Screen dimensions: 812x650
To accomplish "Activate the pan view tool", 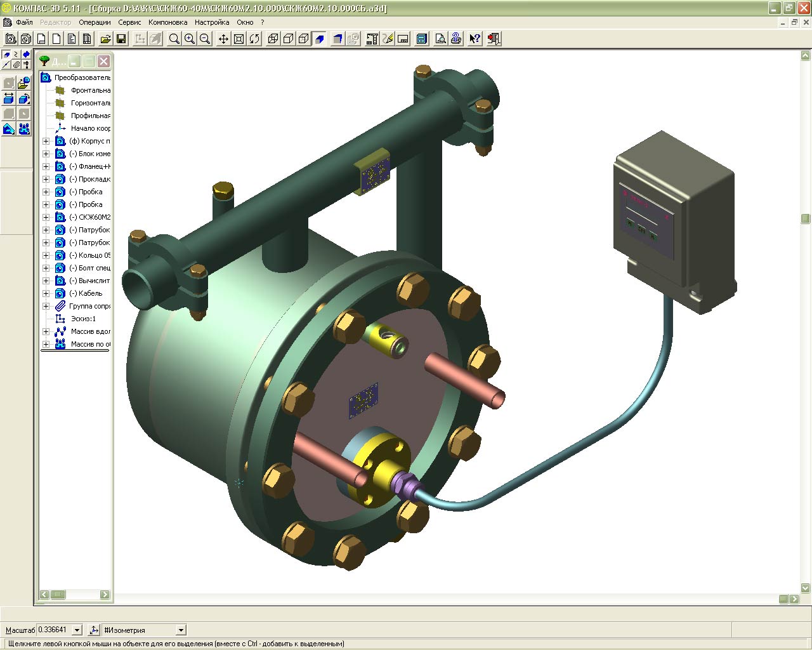I will point(223,39).
